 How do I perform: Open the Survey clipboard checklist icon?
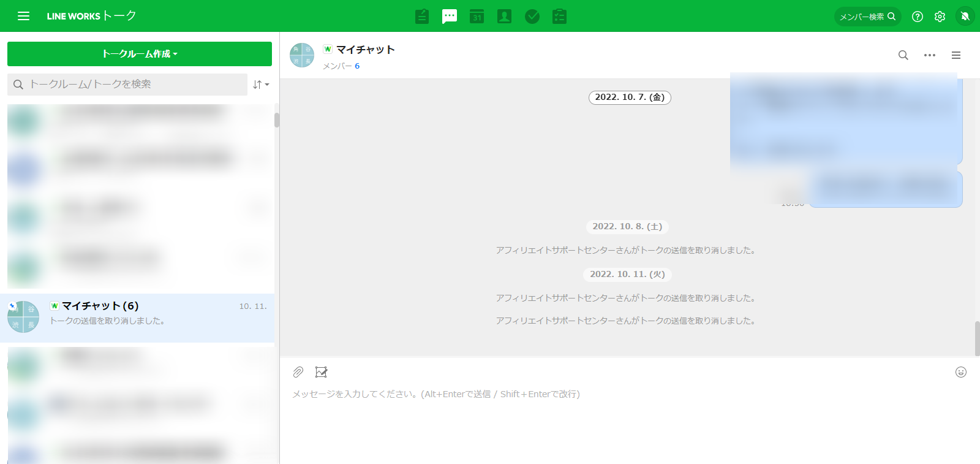click(559, 17)
